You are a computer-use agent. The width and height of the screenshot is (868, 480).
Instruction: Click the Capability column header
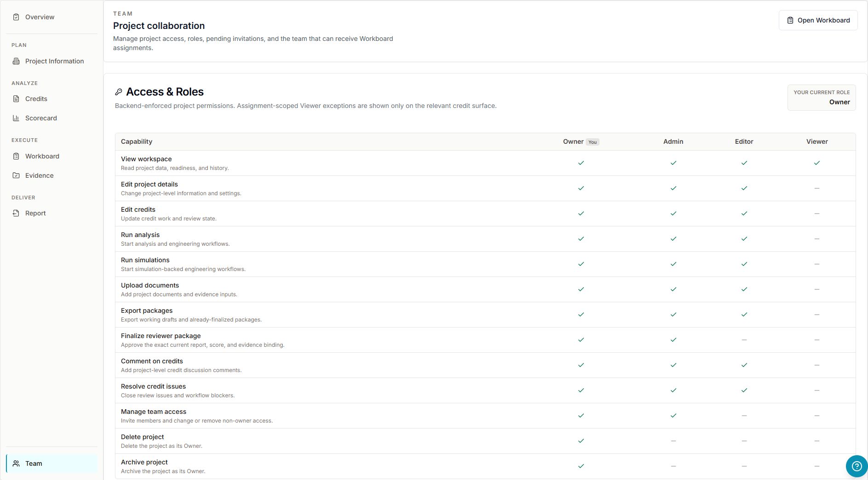[137, 141]
